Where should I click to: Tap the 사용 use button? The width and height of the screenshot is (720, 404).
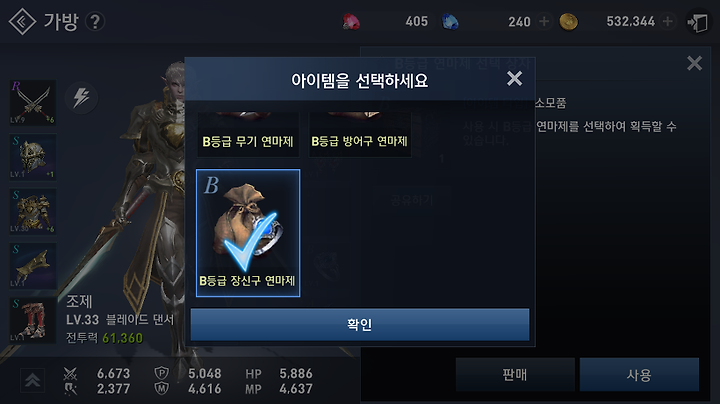click(x=639, y=375)
